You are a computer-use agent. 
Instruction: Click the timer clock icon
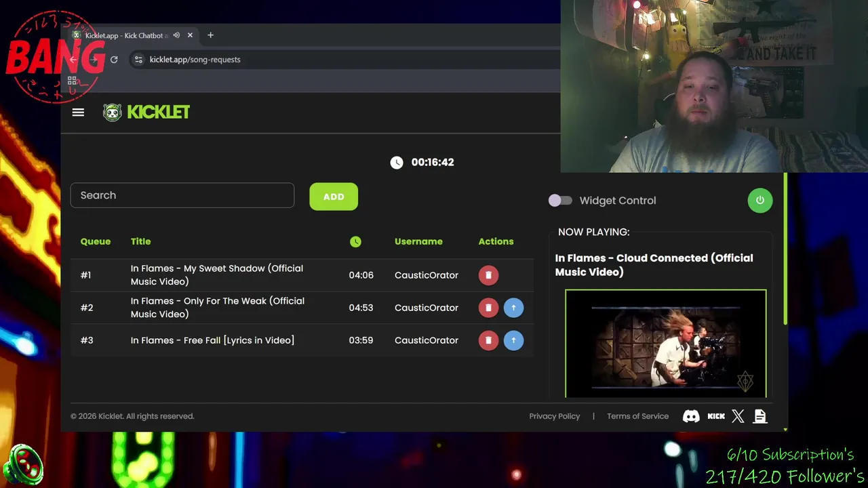coord(397,162)
